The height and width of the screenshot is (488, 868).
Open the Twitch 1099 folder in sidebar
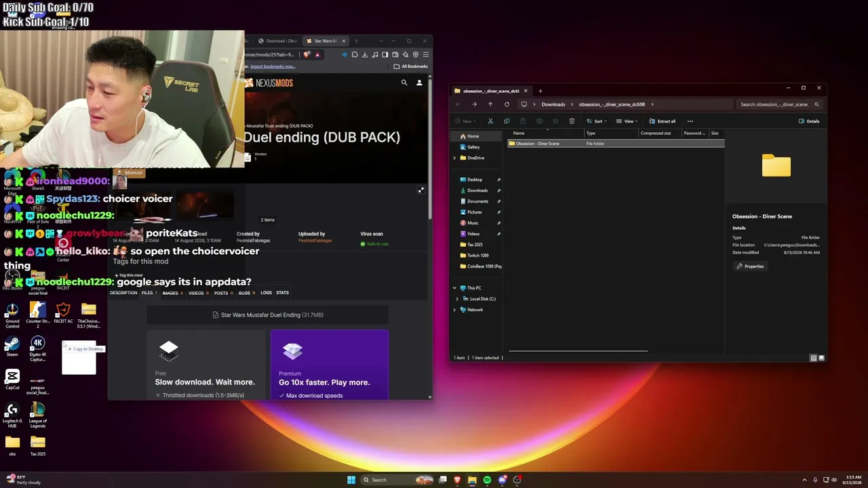click(477, 256)
